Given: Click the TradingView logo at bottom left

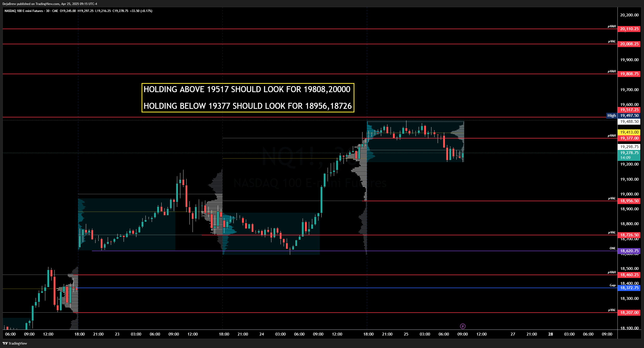Looking at the screenshot, I should tap(15, 343).
